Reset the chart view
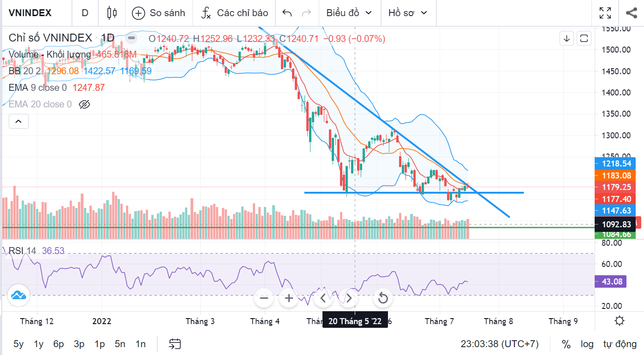This screenshot has height=355, width=644. tap(383, 298)
